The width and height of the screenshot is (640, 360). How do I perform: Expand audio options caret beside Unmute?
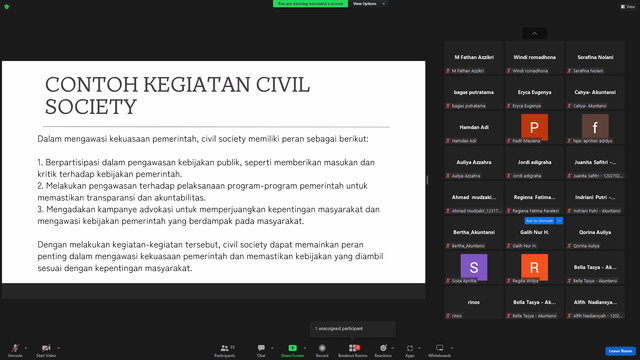coord(26,348)
